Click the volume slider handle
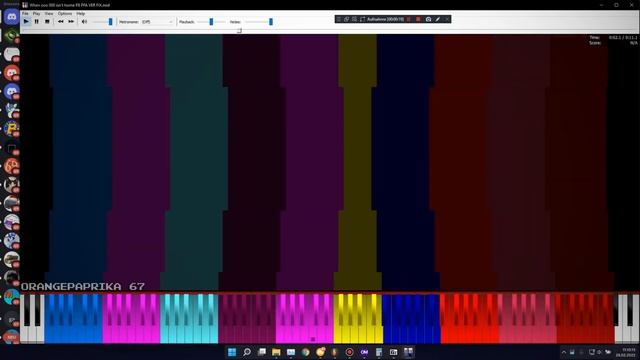Viewport: 640px width, 360px height. 110,22
